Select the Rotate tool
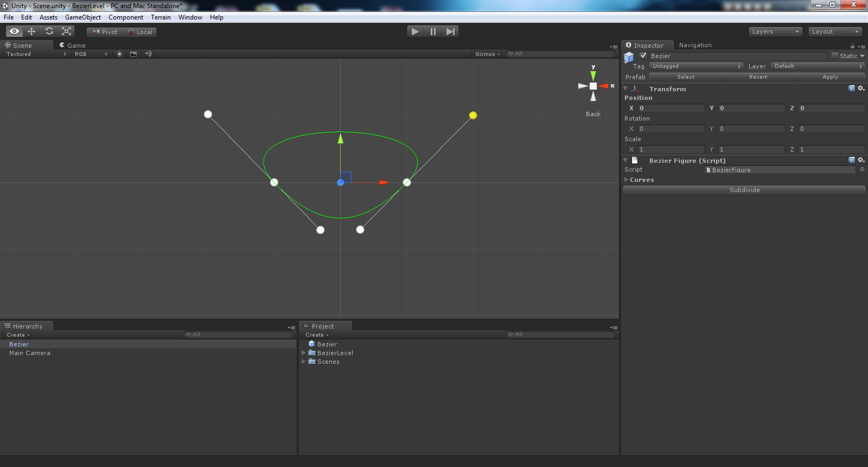 (49, 31)
